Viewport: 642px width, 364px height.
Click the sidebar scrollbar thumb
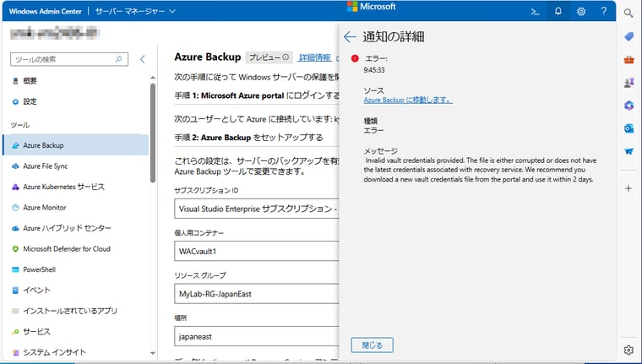click(x=153, y=133)
